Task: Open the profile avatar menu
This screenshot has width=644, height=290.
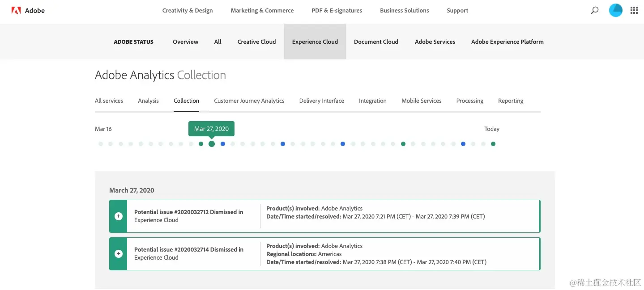Action: [x=616, y=10]
